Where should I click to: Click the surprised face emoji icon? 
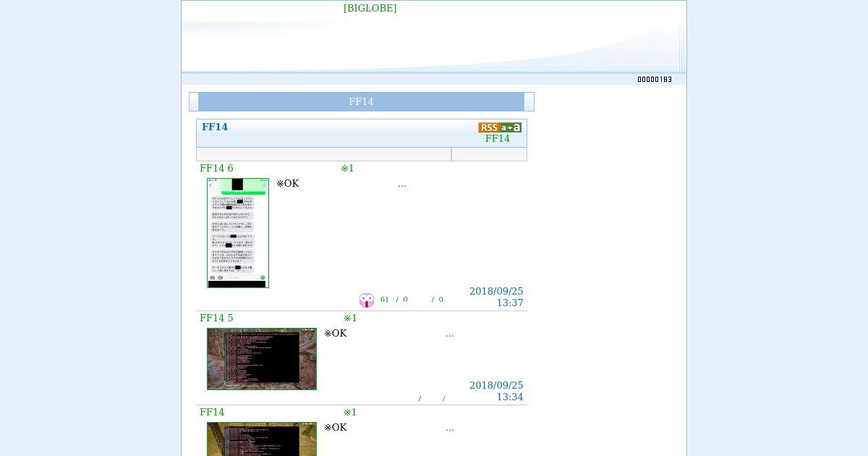tap(367, 300)
